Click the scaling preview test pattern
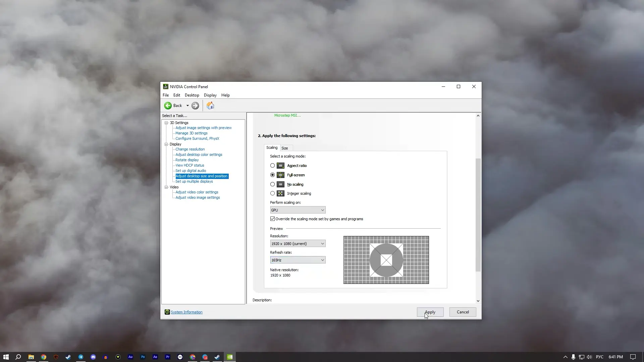This screenshot has height=362, width=644. tap(386, 260)
